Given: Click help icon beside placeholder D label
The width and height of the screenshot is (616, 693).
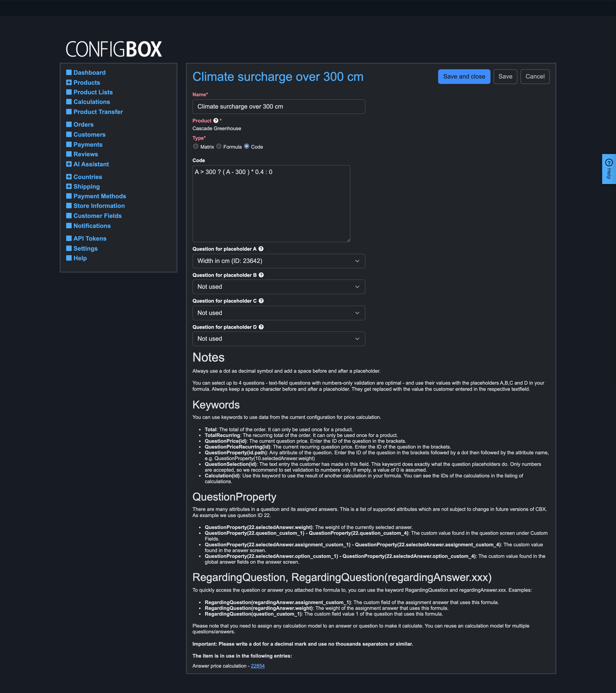Looking at the screenshot, I should click(x=261, y=327).
